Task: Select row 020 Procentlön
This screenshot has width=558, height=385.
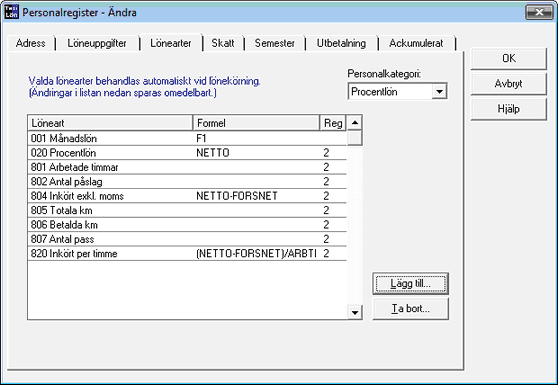Action: (x=187, y=153)
